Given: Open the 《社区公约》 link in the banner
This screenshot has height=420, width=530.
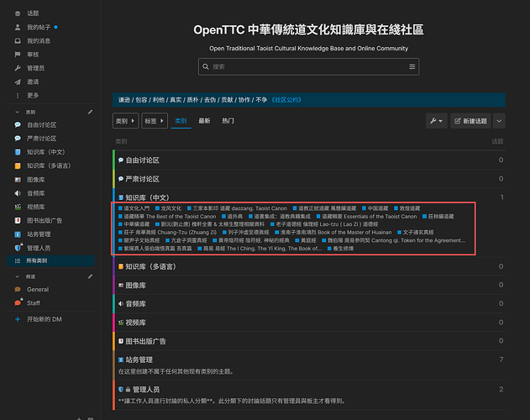Looking at the screenshot, I should pos(285,98).
